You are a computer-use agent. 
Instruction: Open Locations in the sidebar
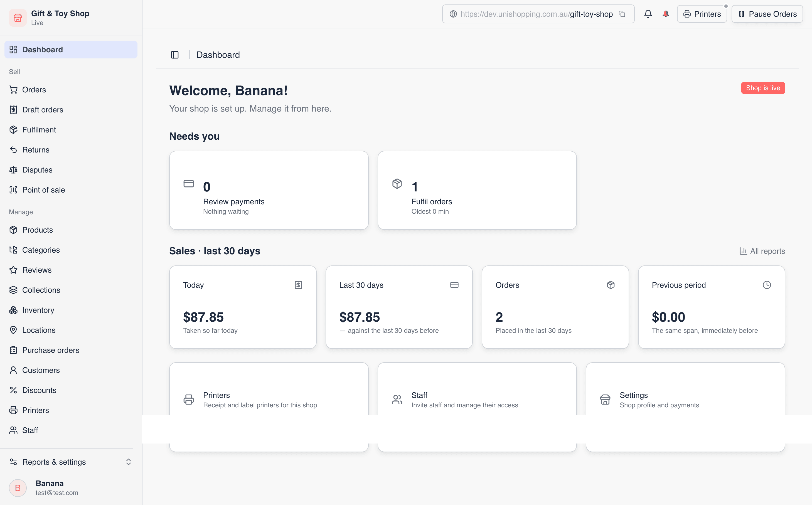coord(71,330)
